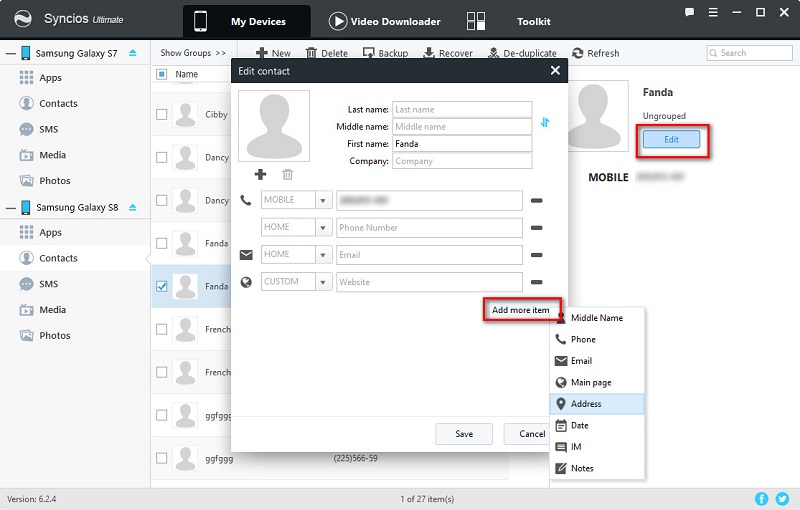Click the Syncios logo icon
Viewport: 800px width, 510px height.
tap(23, 19)
